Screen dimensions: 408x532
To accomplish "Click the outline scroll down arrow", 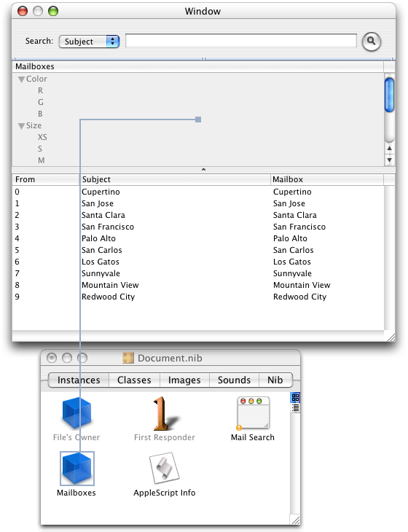I will 389,160.
